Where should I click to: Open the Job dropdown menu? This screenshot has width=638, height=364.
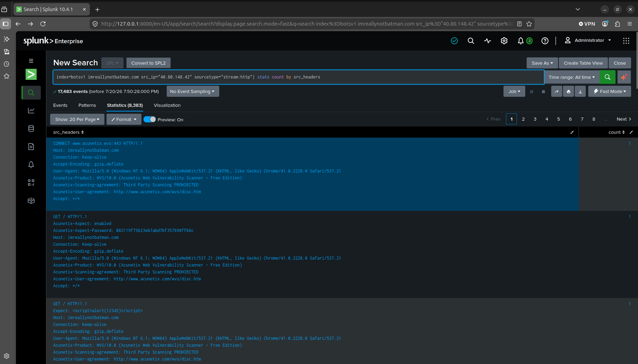[x=514, y=92]
